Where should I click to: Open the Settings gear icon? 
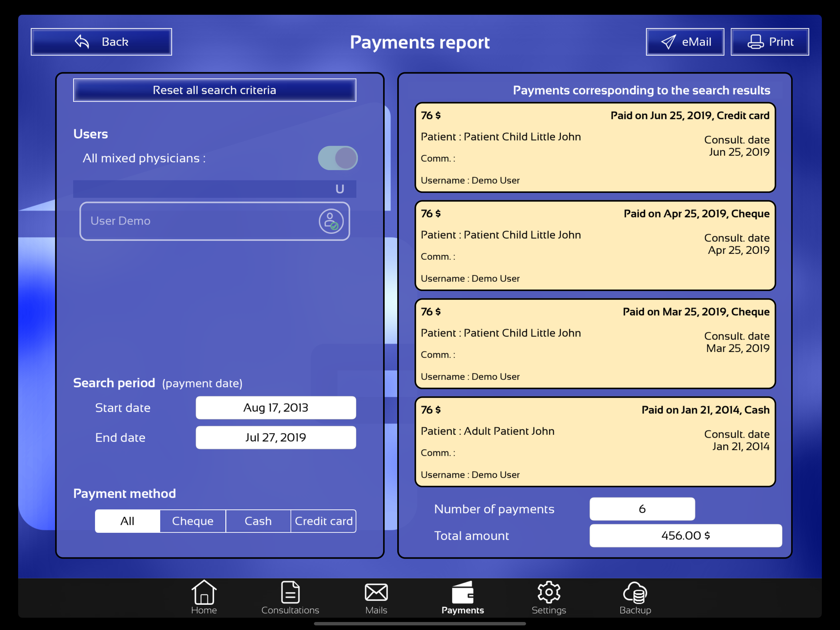click(549, 592)
